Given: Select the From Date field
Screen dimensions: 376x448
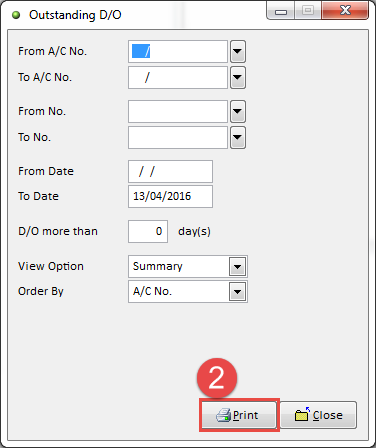Looking at the screenshot, I should pyautogui.click(x=170, y=171).
